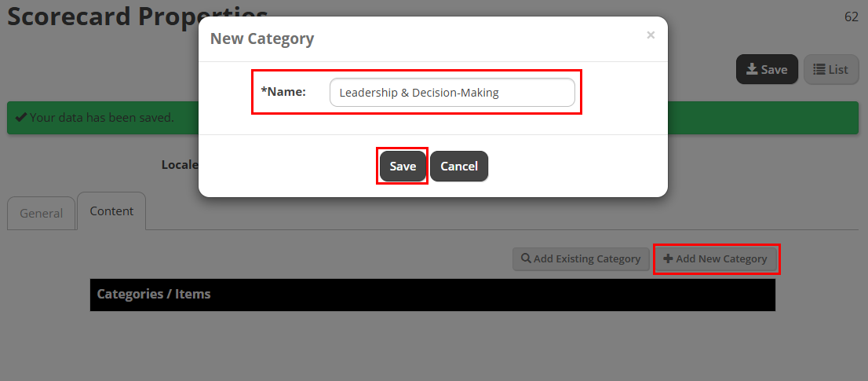
Task: Switch to the General tab
Action: (41, 213)
